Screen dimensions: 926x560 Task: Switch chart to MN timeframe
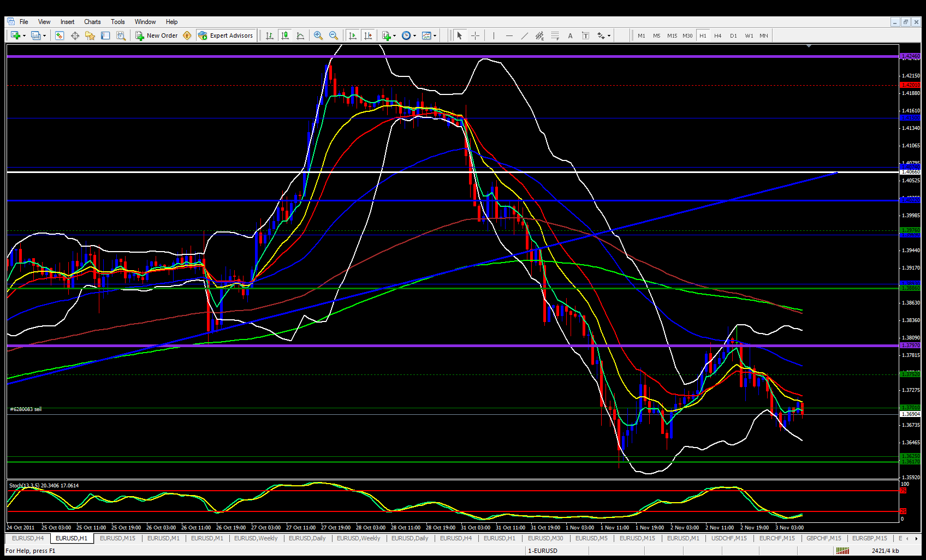(764, 35)
